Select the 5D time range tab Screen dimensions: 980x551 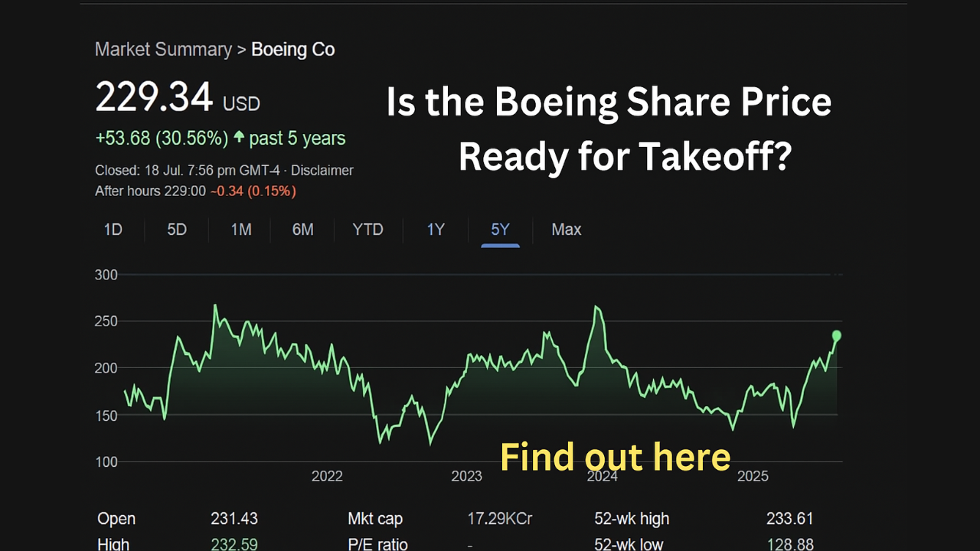tap(177, 230)
